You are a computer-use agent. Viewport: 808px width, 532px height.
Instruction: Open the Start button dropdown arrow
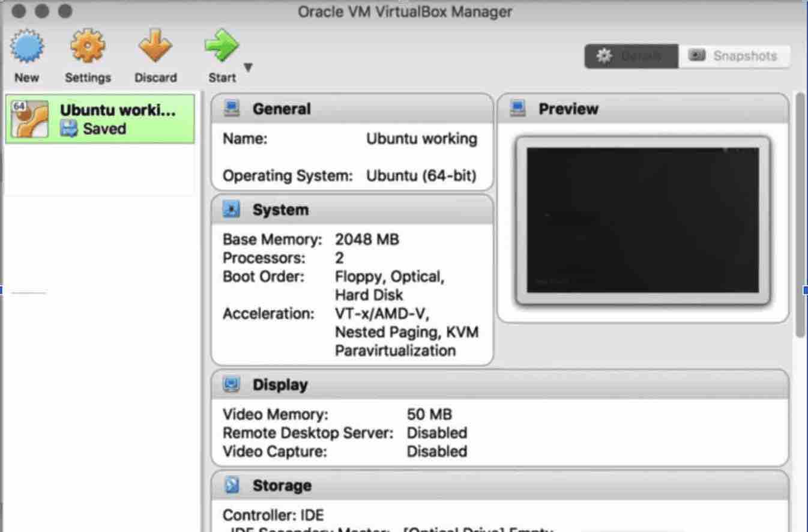point(248,67)
